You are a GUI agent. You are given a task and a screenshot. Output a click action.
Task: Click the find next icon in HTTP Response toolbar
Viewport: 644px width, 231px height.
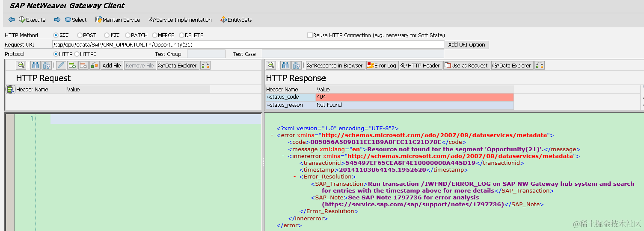pyautogui.click(x=297, y=65)
